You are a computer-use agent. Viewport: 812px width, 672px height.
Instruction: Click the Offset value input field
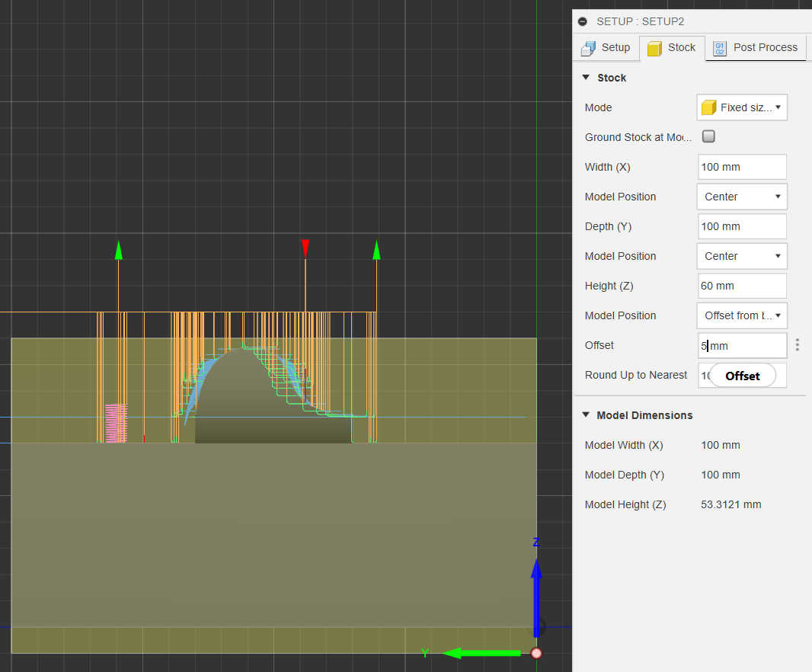(742, 345)
